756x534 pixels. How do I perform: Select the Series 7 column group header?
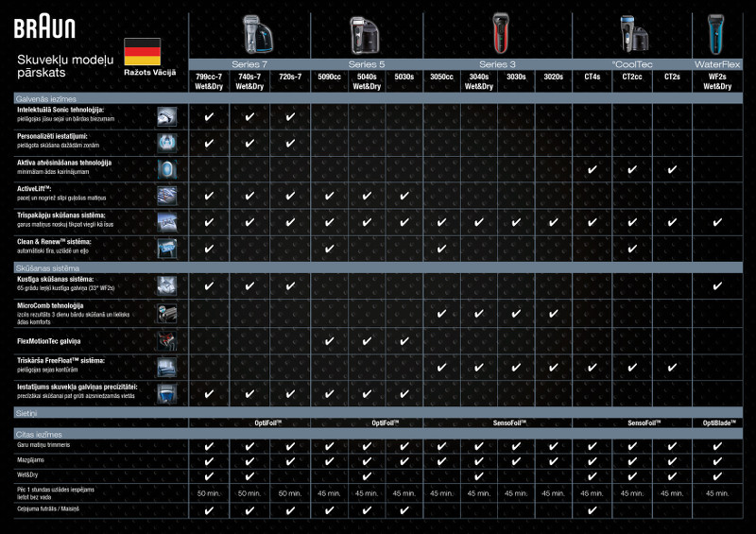click(249, 64)
